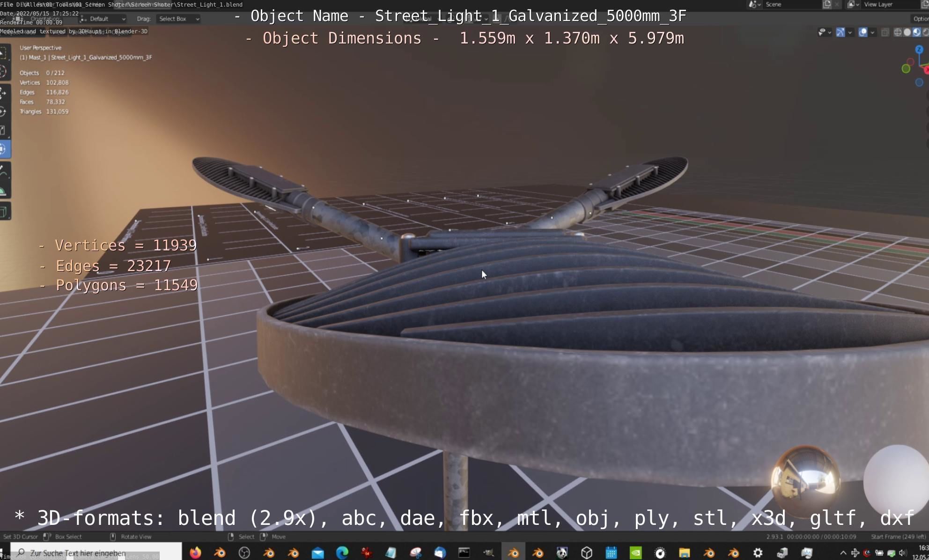The width and height of the screenshot is (929, 560).
Task: Click the Windows search box
Action: (x=96, y=553)
